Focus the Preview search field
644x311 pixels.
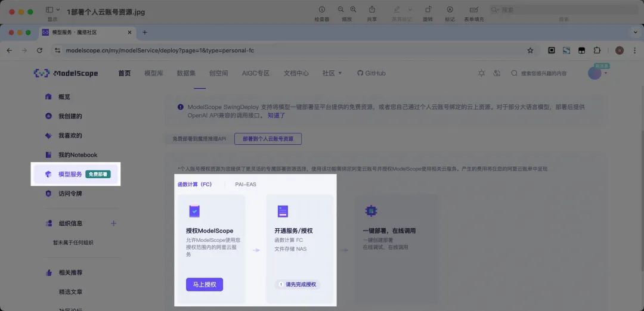(563, 10)
